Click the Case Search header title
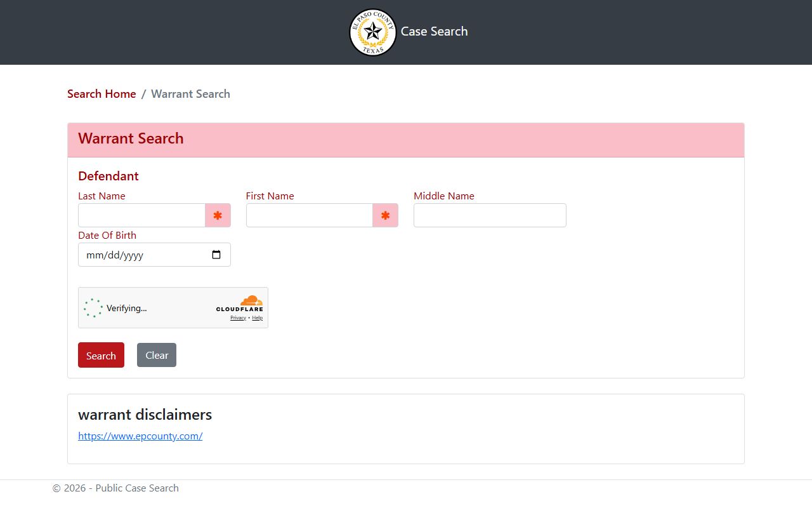812x508 pixels. point(434,31)
